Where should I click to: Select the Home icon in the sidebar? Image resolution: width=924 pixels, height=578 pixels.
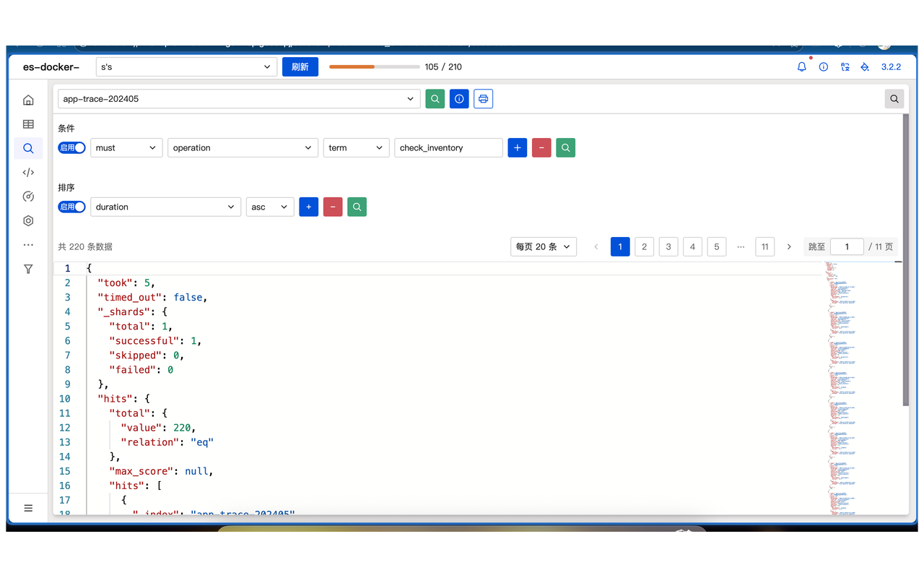pyautogui.click(x=28, y=99)
